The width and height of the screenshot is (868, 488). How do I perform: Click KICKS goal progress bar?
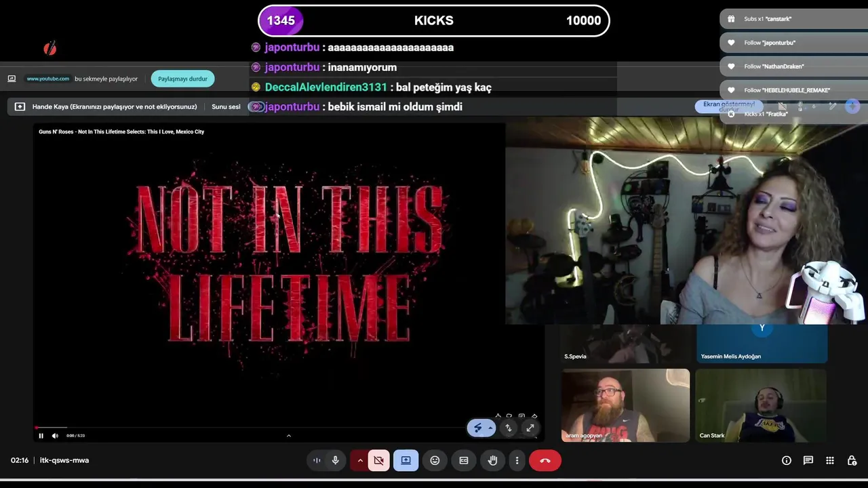434,20
